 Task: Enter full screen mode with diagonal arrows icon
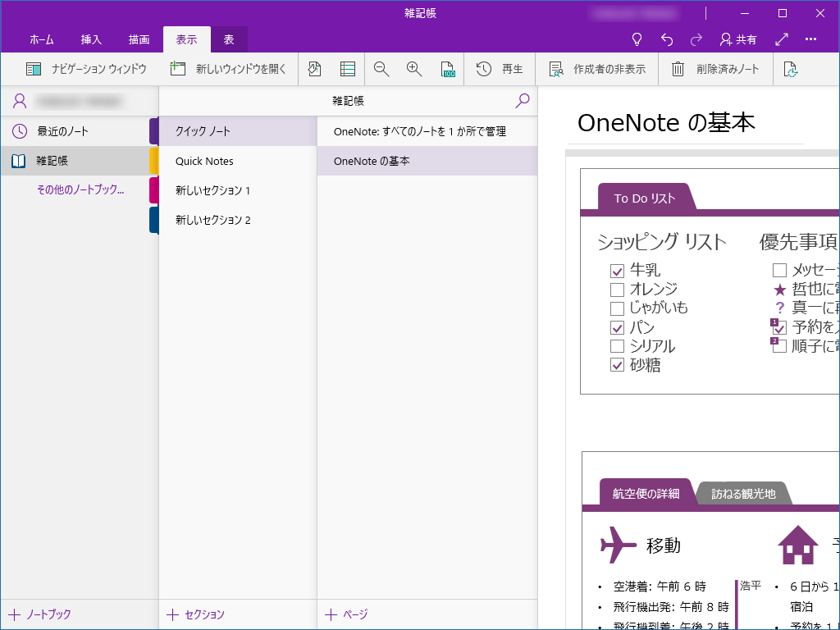pos(782,39)
